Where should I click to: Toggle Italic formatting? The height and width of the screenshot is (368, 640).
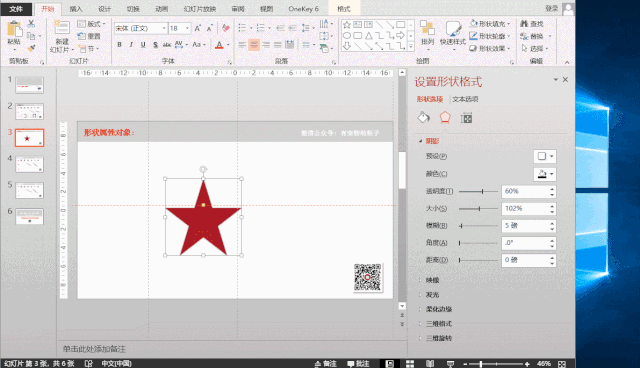[x=131, y=44]
